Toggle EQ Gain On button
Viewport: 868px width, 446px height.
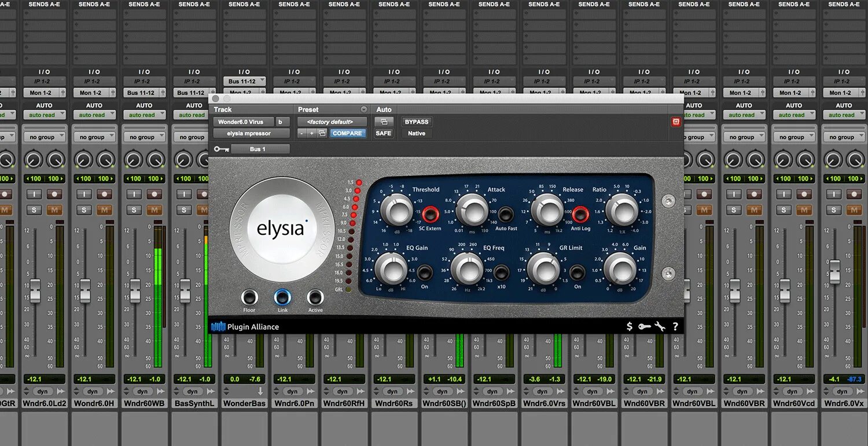coord(425,272)
